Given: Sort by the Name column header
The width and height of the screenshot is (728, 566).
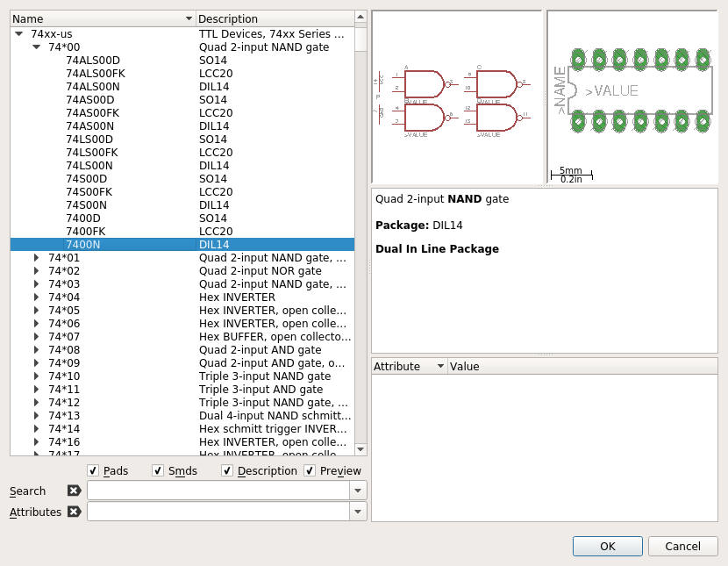Looking at the screenshot, I should pos(101,18).
